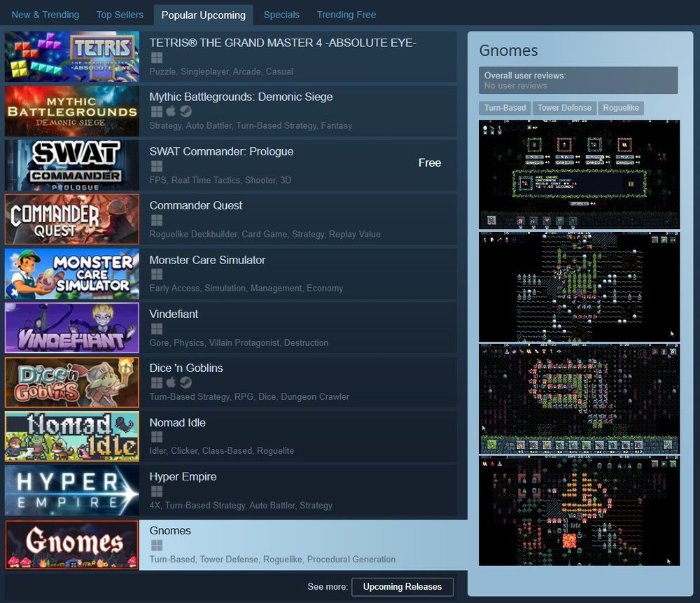Click the Tower Defense tag in the Gnomes preview panel

pos(564,108)
